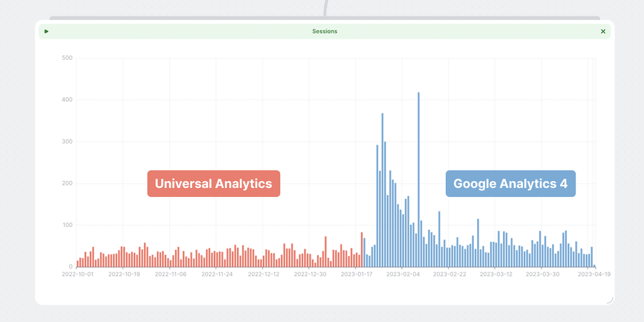Click the resize handle at panel corner
The height and width of the screenshot is (322, 644).
click(609, 300)
